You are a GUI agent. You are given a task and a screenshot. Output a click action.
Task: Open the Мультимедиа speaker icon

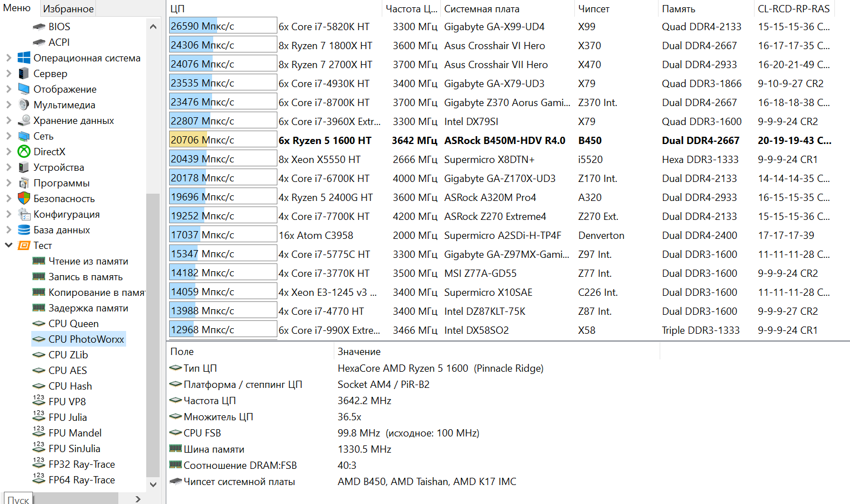click(x=24, y=105)
